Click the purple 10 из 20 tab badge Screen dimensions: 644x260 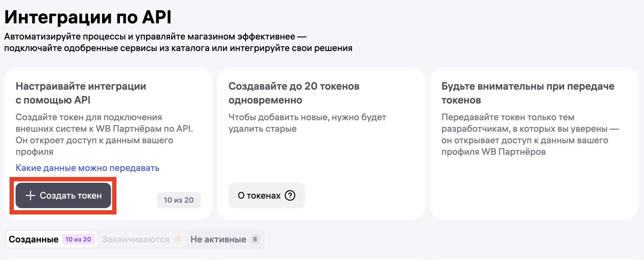pyautogui.click(x=78, y=239)
